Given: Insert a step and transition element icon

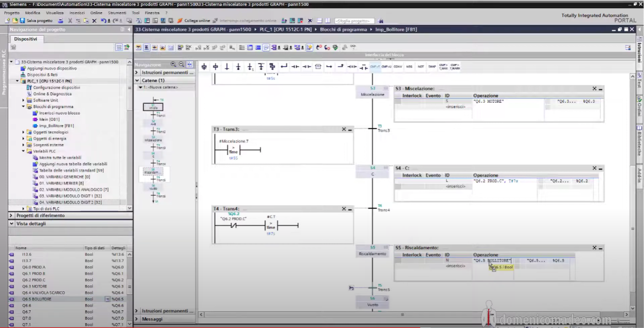Looking at the screenshot, I should [x=204, y=67].
